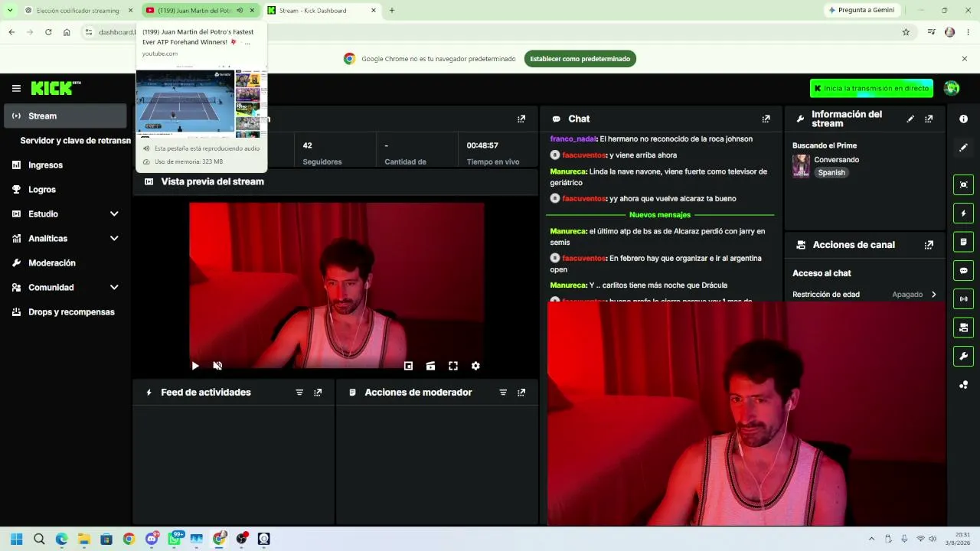
Task: Click the Nuevos mensajes divider in chat
Action: coord(660,215)
